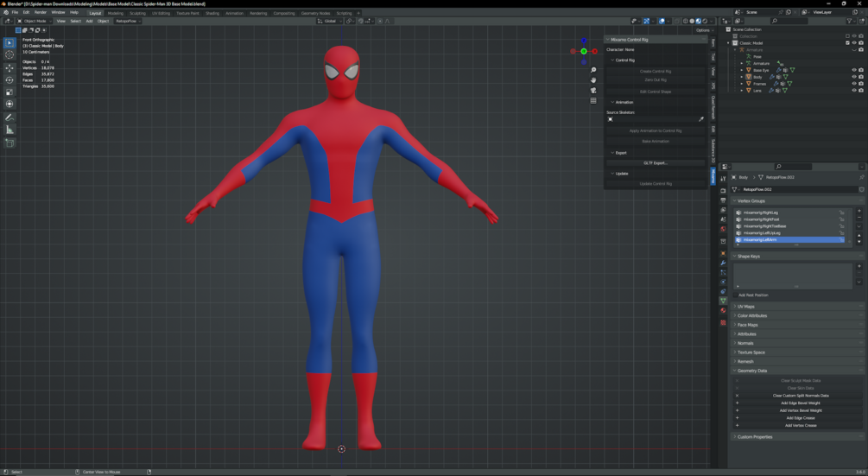868x476 pixels.
Task: Pick the Measure tool
Action: coord(10,130)
